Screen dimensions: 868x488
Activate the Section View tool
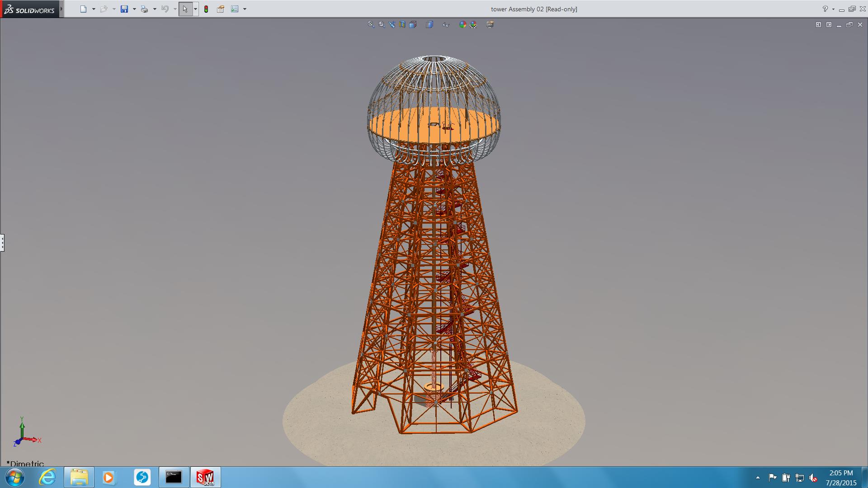point(402,24)
